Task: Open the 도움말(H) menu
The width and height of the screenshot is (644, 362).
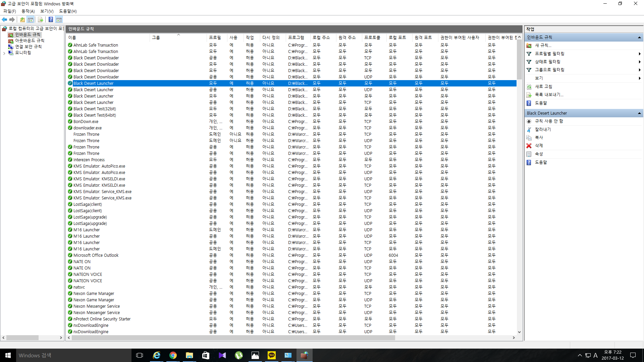Action: coord(68,11)
